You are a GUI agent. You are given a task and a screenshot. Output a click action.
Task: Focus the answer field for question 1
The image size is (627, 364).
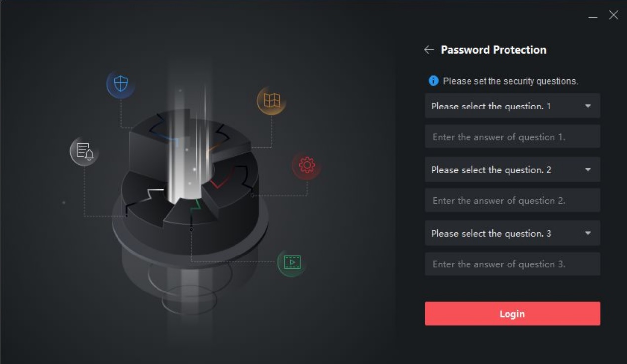[512, 137]
